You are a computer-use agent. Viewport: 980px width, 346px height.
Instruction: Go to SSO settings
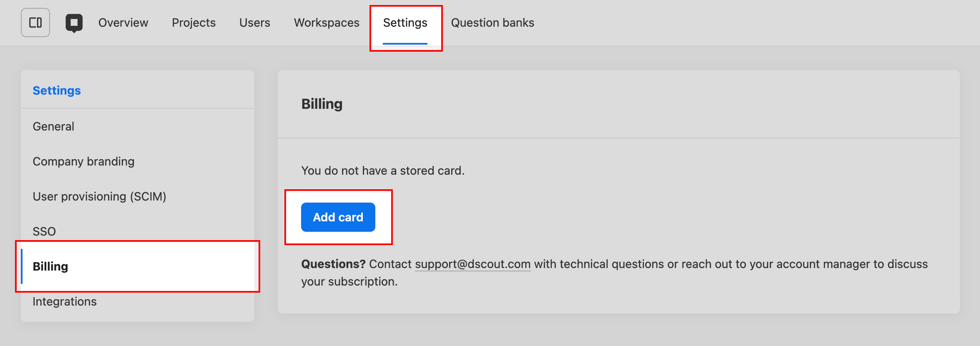click(44, 231)
